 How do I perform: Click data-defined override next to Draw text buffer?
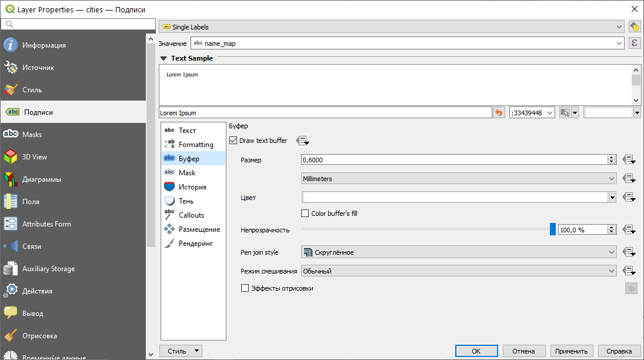tap(302, 141)
